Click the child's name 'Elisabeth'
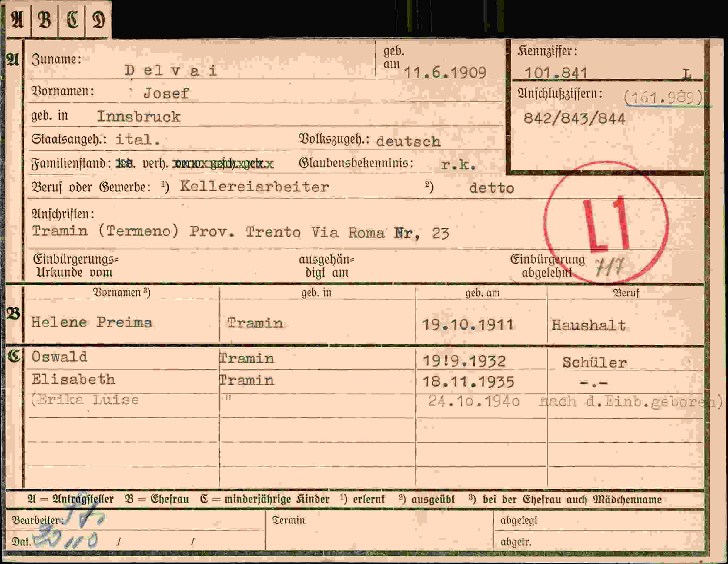This screenshot has width=728, height=564. 73,380
